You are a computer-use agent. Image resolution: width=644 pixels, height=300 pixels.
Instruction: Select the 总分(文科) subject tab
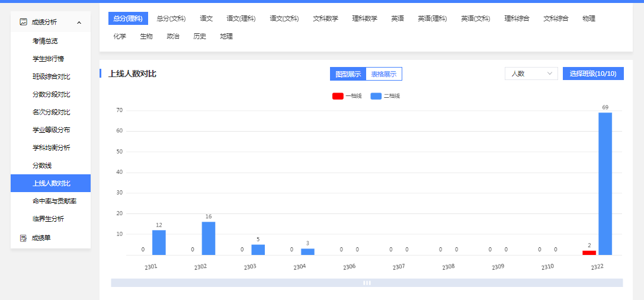[x=171, y=18]
